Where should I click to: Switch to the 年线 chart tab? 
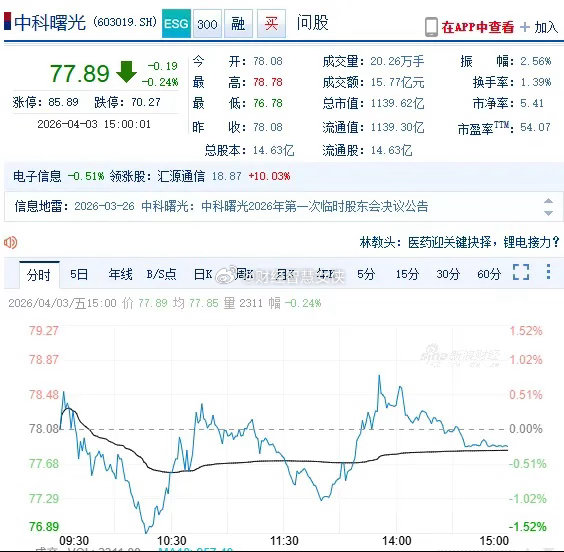pyautogui.click(x=120, y=274)
